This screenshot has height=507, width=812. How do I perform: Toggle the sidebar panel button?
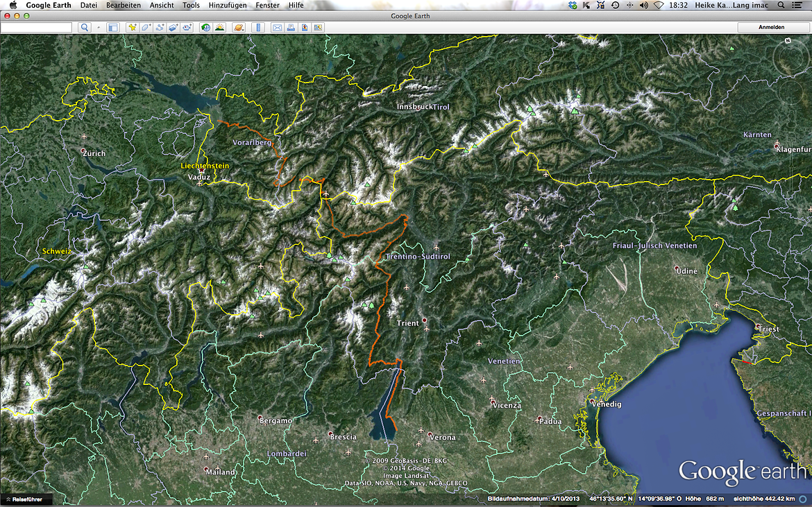[113, 28]
